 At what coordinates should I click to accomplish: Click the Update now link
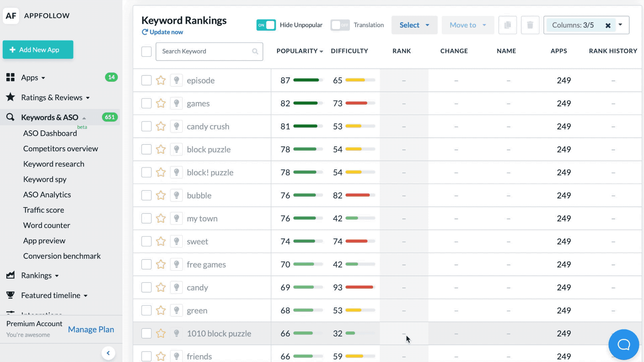point(166,32)
